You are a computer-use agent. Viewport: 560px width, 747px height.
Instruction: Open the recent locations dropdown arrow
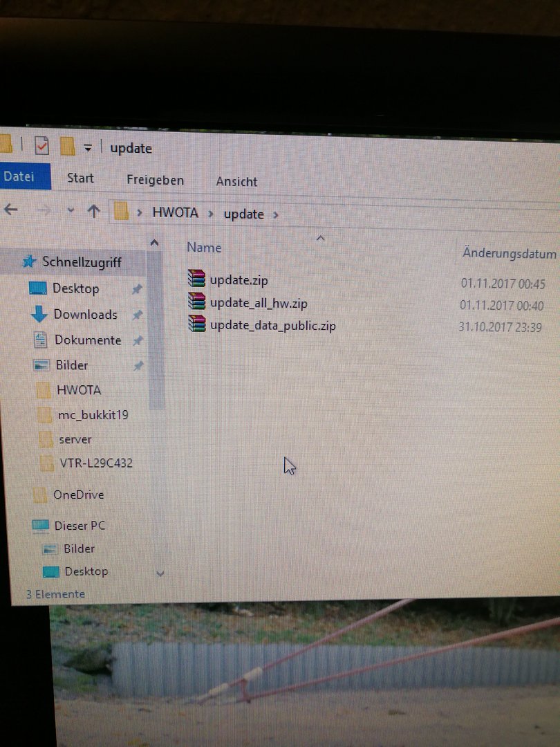71,210
